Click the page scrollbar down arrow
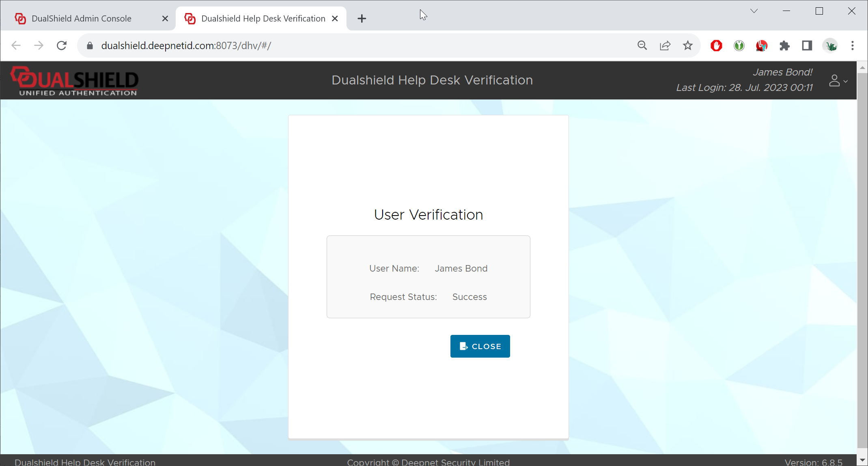The image size is (868, 466). (x=862, y=460)
